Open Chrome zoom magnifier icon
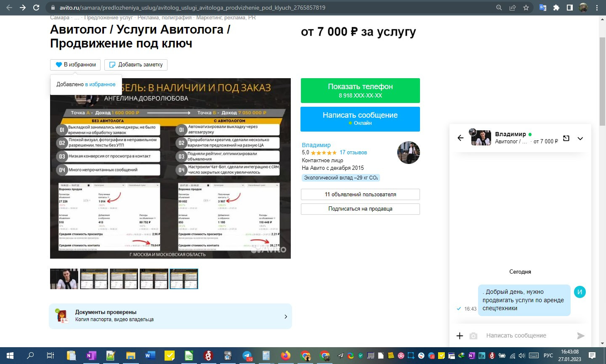606x364 pixels. 499,8
